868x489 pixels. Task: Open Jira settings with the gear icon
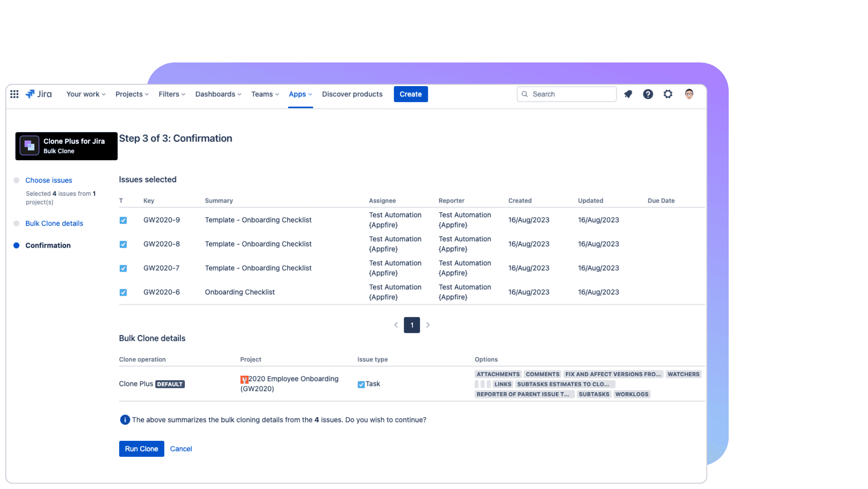pyautogui.click(x=668, y=94)
